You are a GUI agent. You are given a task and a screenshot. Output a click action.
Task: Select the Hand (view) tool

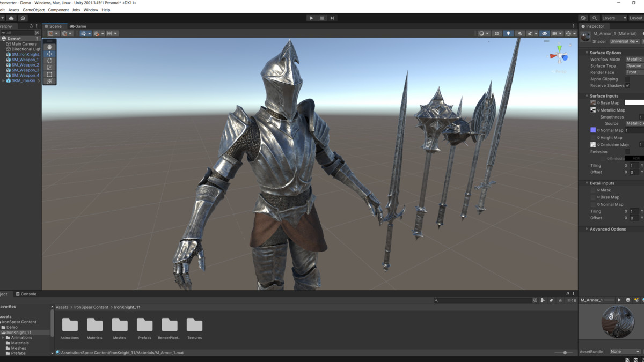pyautogui.click(x=49, y=47)
